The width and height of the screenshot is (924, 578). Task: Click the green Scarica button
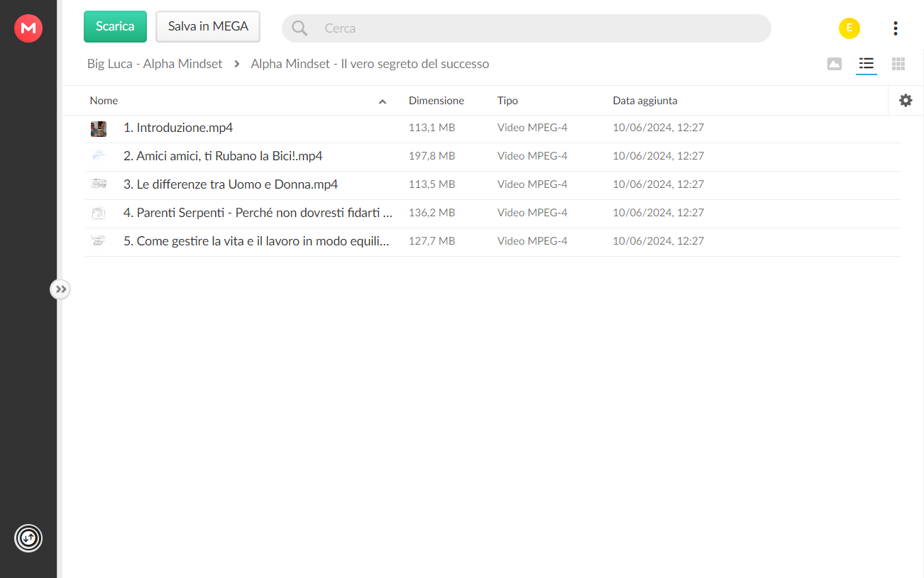pos(115,26)
